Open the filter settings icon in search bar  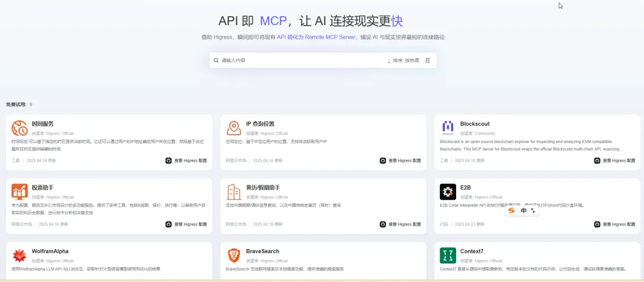[x=428, y=60]
